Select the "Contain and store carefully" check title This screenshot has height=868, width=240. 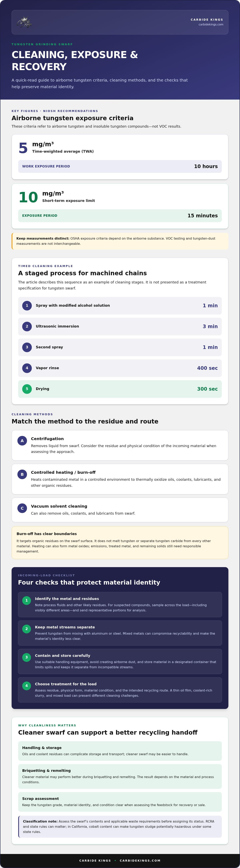point(63,656)
